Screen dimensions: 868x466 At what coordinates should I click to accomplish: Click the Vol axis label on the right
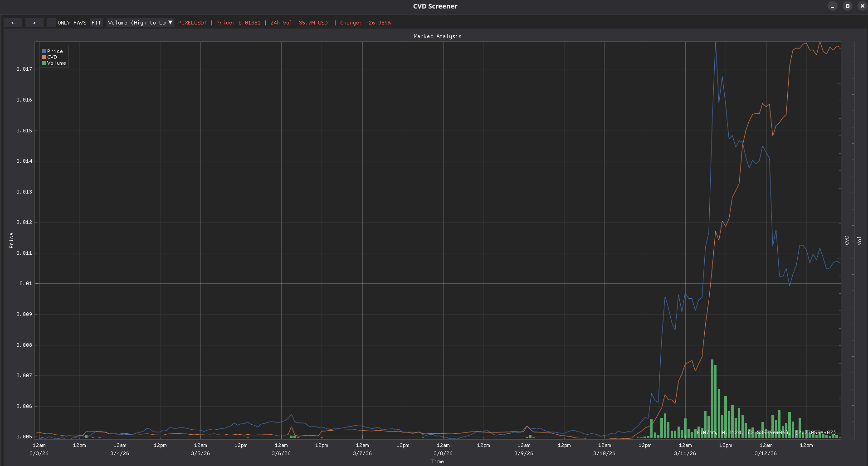click(859, 240)
